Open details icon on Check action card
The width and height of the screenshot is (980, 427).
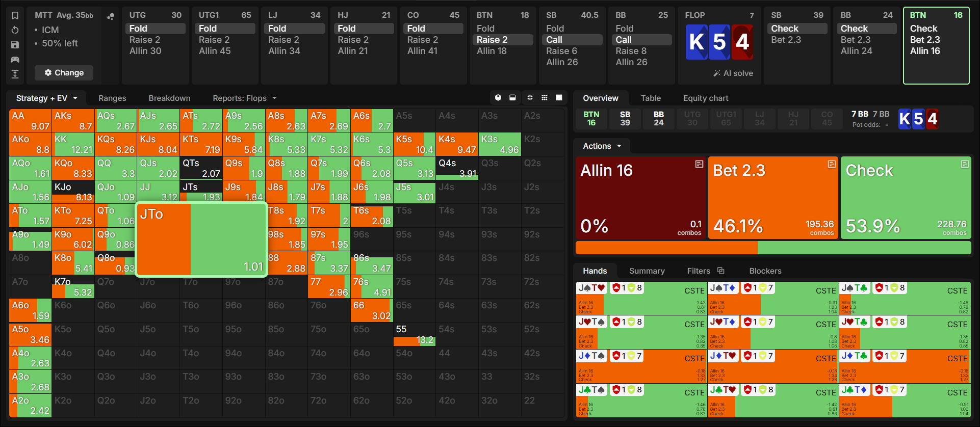coord(965,164)
